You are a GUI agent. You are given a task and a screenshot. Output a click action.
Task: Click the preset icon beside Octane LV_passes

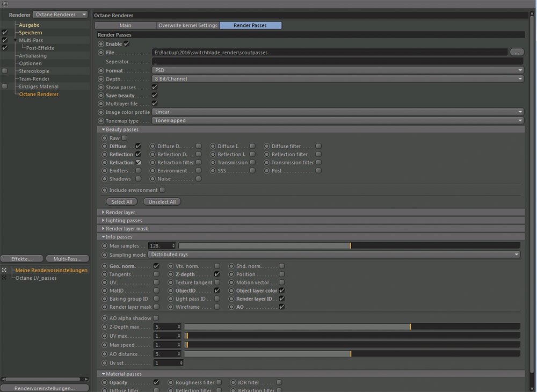(x=4, y=278)
